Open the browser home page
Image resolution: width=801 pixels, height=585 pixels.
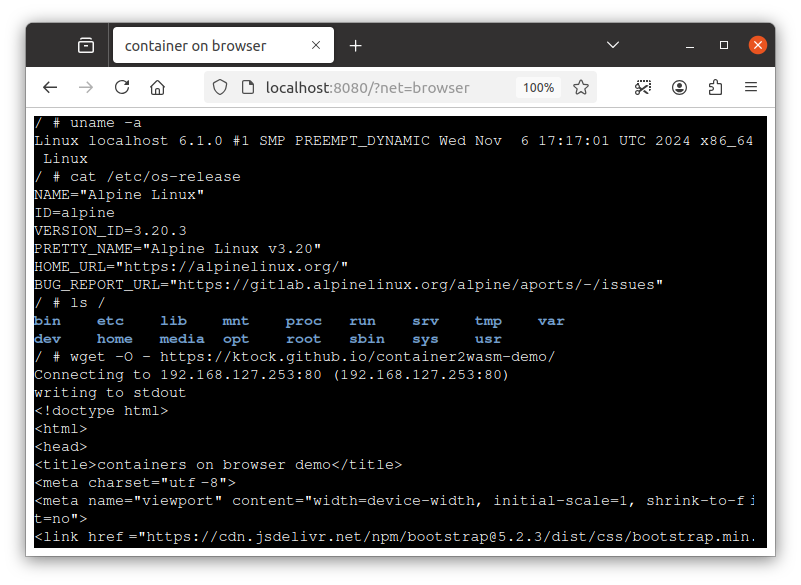157,87
